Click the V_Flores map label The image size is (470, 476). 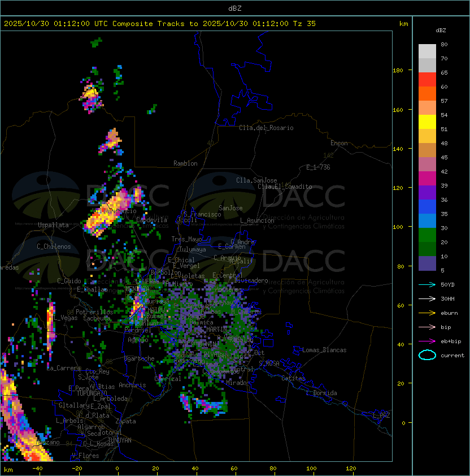tap(85, 456)
